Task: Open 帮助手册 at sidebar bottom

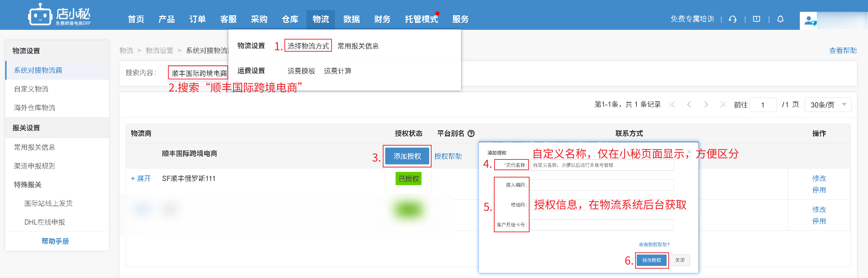Action: [55, 241]
